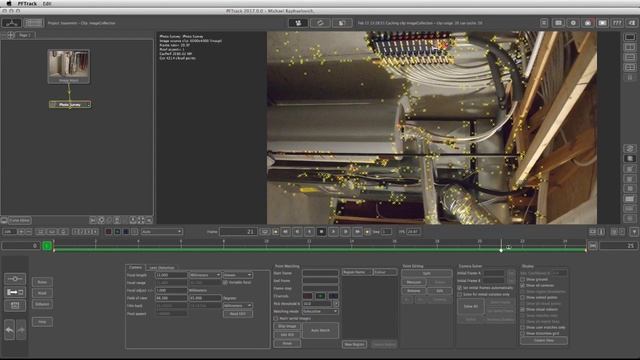
Task: Click the add-page plus icon beside Page 1
Action: pyautogui.click(x=11, y=35)
